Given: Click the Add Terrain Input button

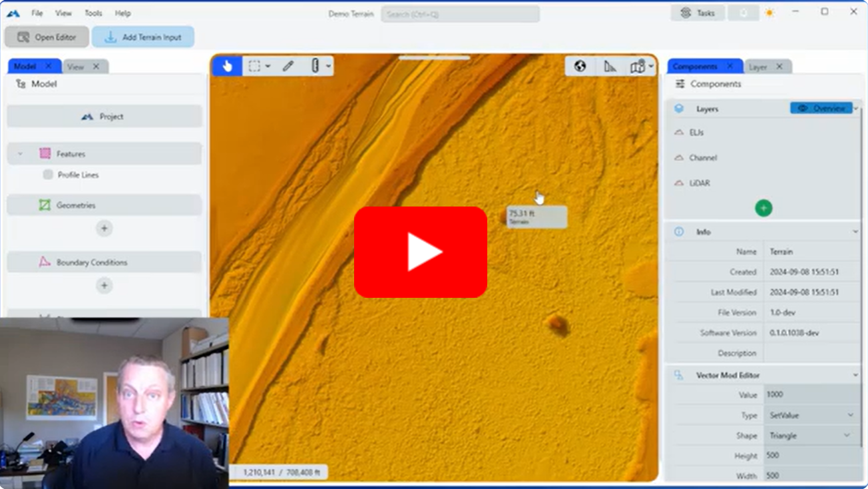Looking at the screenshot, I should 143,37.
